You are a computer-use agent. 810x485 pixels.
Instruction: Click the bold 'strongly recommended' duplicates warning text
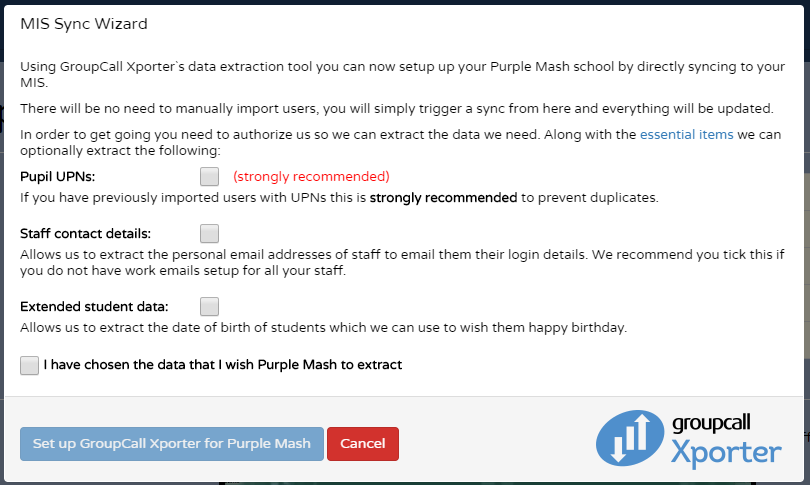click(443, 198)
